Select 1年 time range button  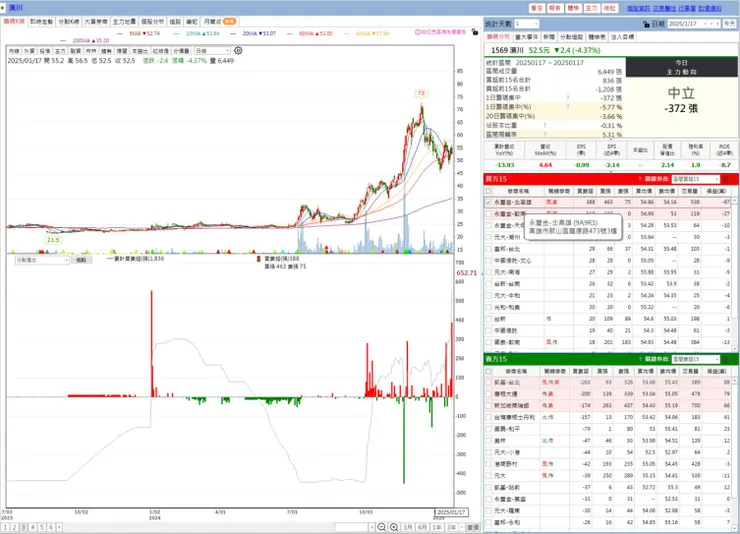(x=437, y=527)
